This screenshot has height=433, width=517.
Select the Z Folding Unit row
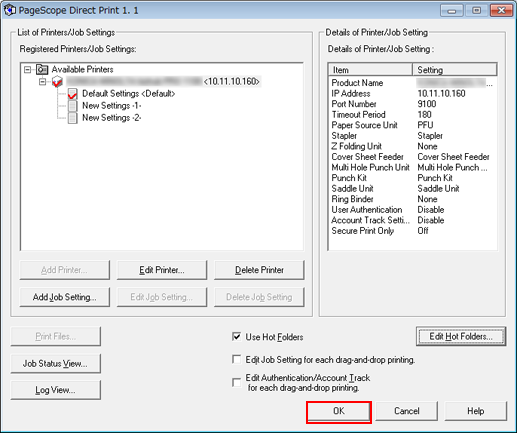tap(412, 146)
